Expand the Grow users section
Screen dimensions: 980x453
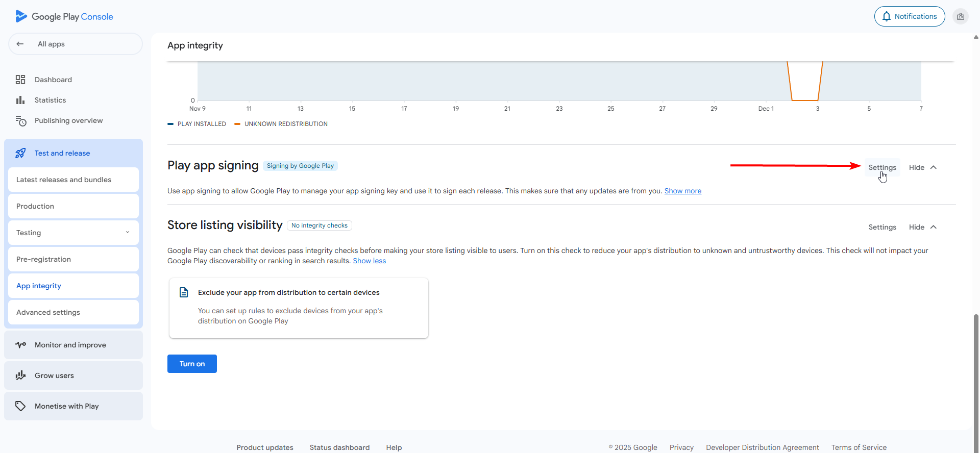pyautogui.click(x=73, y=375)
